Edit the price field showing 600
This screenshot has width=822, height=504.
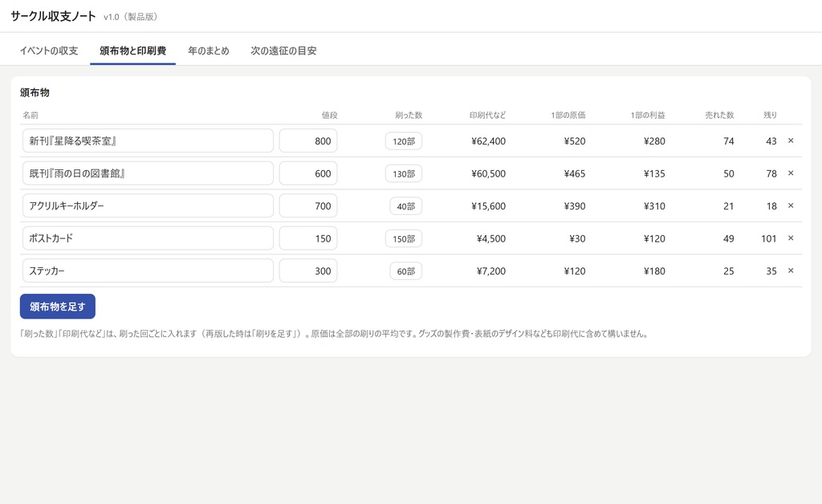(308, 173)
